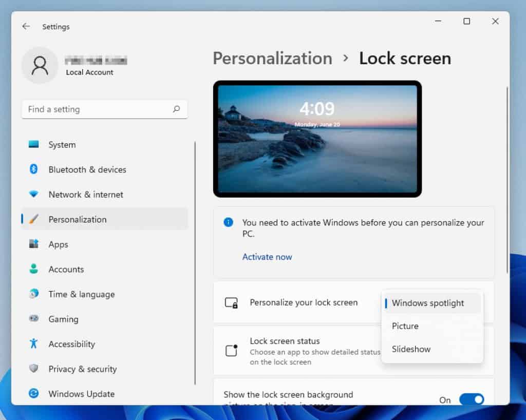526x420 pixels.
Task: Click the Network wifi icon
Action: click(x=33, y=194)
